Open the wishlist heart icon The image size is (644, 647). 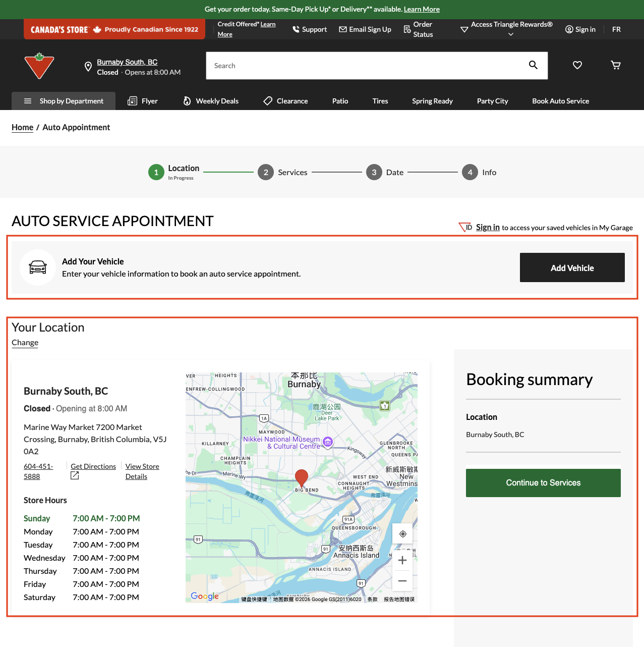pyautogui.click(x=577, y=65)
